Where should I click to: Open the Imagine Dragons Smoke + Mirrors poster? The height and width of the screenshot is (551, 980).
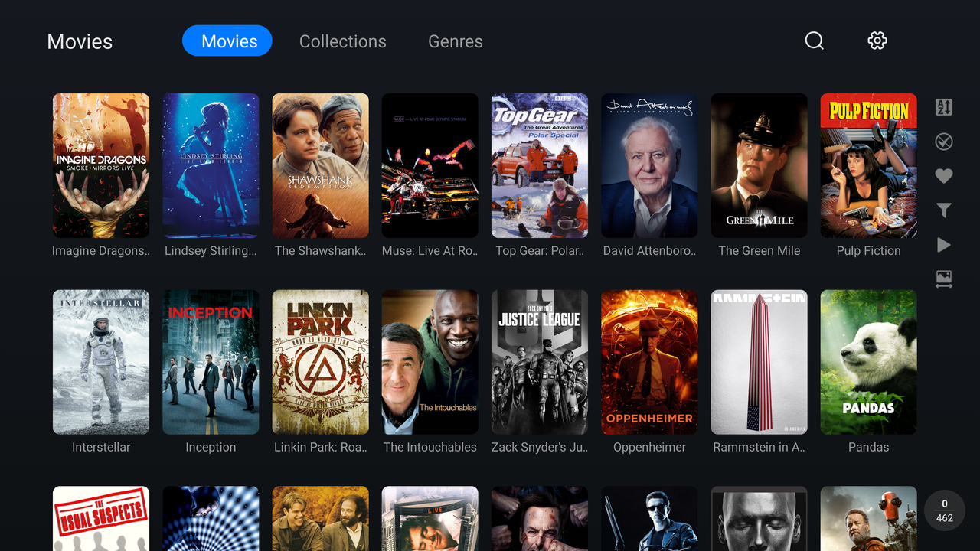click(x=101, y=165)
